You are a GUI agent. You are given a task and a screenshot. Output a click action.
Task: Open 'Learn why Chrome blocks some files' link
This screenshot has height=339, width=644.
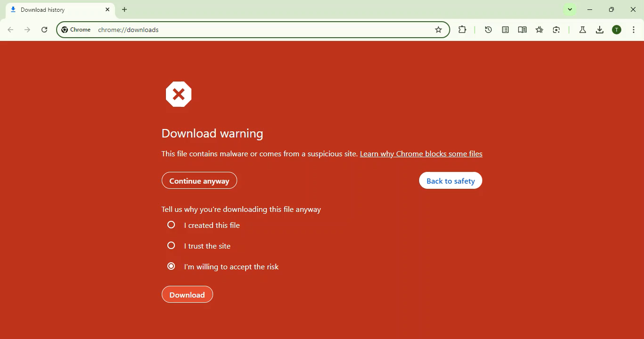click(421, 154)
